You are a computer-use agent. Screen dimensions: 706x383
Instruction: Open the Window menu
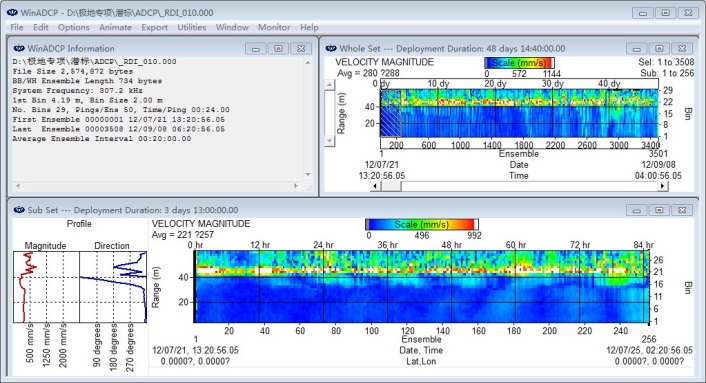[232, 27]
